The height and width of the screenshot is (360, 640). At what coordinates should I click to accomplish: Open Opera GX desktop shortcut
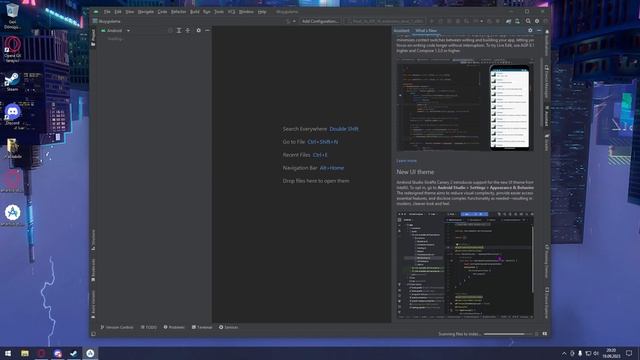coord(12,49)
